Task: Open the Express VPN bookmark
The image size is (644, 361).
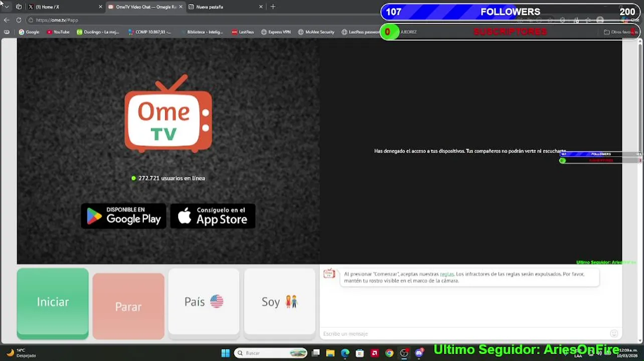Action: [x=276, y=32]
